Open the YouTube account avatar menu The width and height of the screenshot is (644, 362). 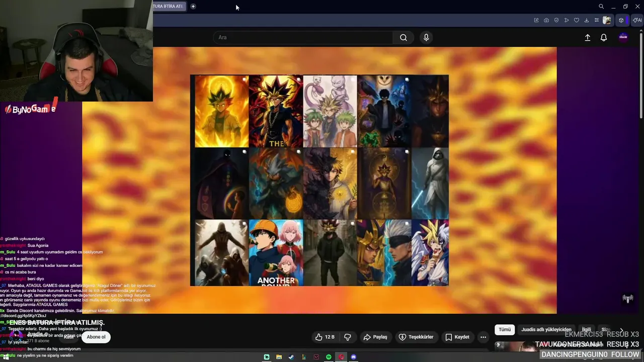coord(623,37)
